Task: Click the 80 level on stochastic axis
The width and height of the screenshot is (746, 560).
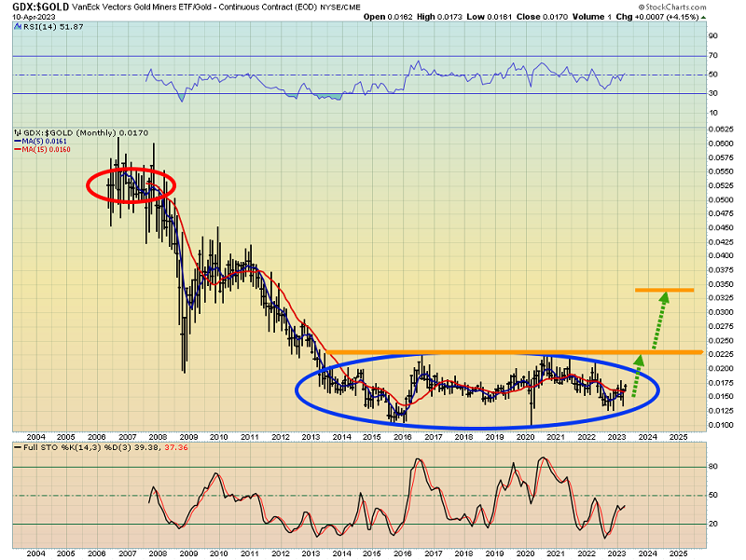Action: click(714, 468)
